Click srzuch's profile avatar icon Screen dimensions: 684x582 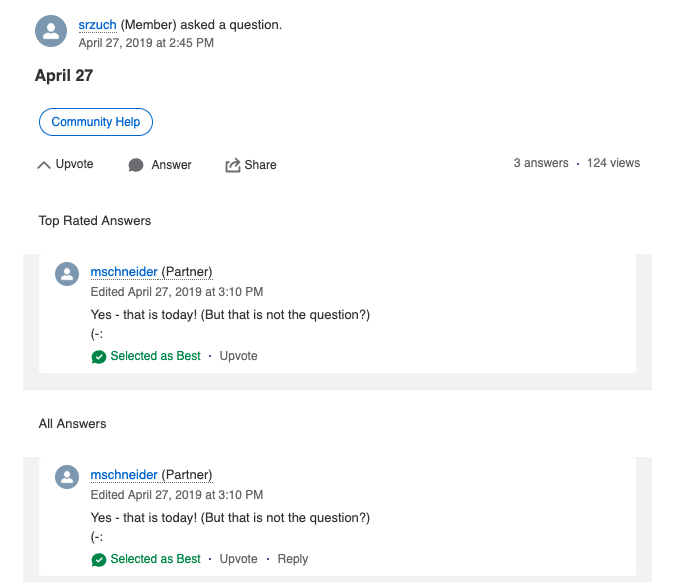click(51, 31)
